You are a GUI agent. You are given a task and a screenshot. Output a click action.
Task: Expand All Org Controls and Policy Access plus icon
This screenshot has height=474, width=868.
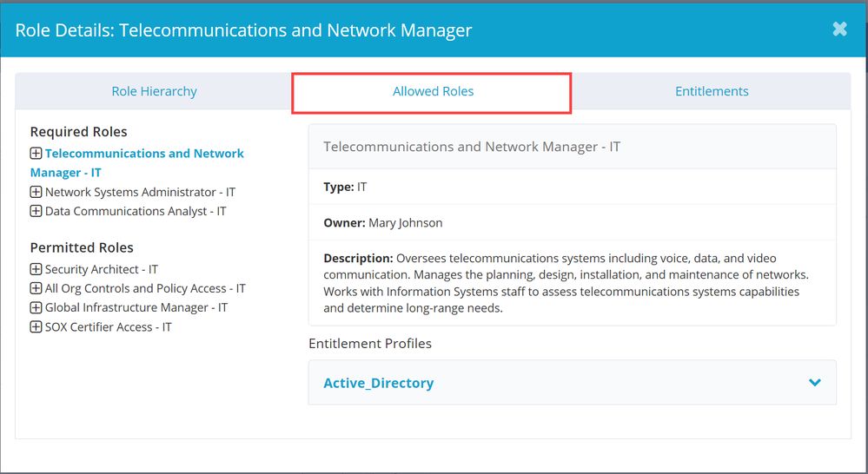click(36, 288)
